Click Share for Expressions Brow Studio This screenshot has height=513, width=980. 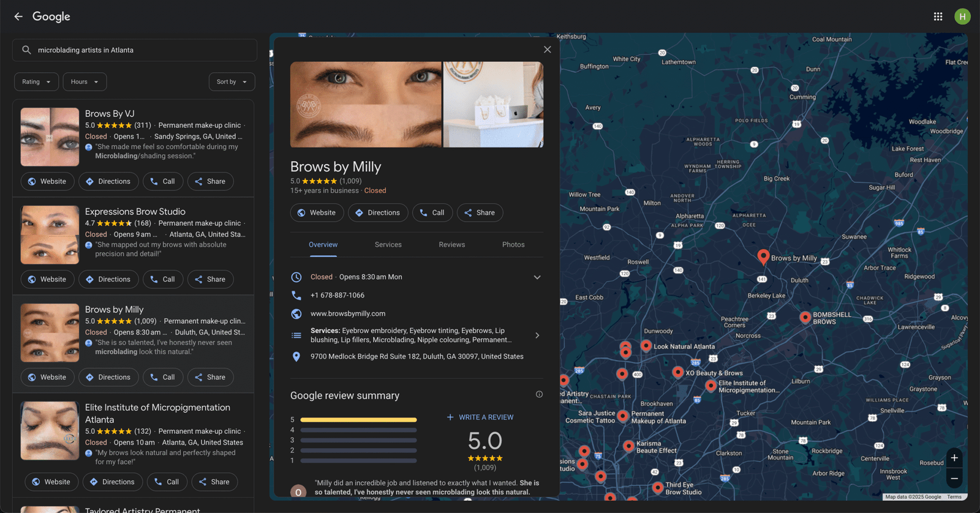pyautogui.click(x=210, y=279)
